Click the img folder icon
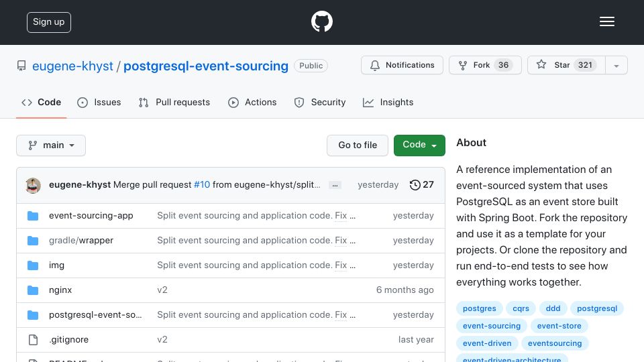Screen dimensions: 644x362 pyautogui.click(x=33, y=265)
